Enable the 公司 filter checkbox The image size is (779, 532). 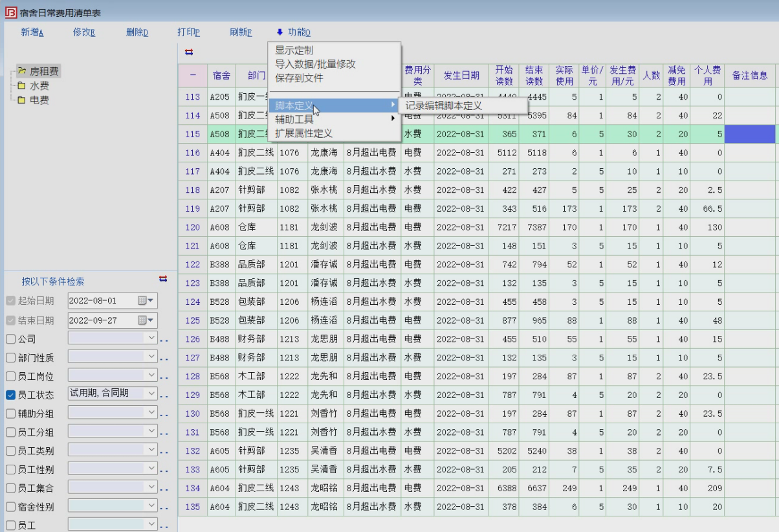10,339
